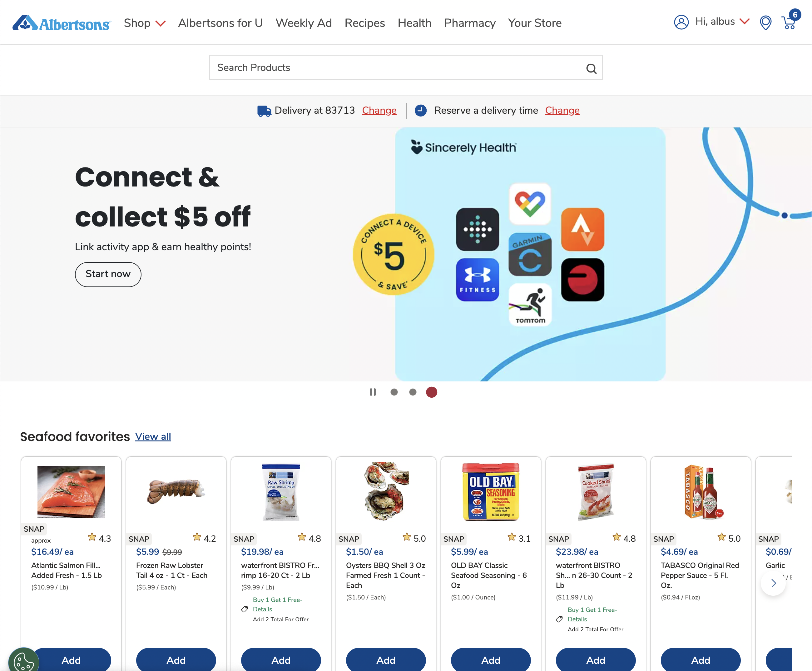Show next Seafood favorites products arrow
The image size is (812, 671).
pyautogui.click(x=773, y=583)
